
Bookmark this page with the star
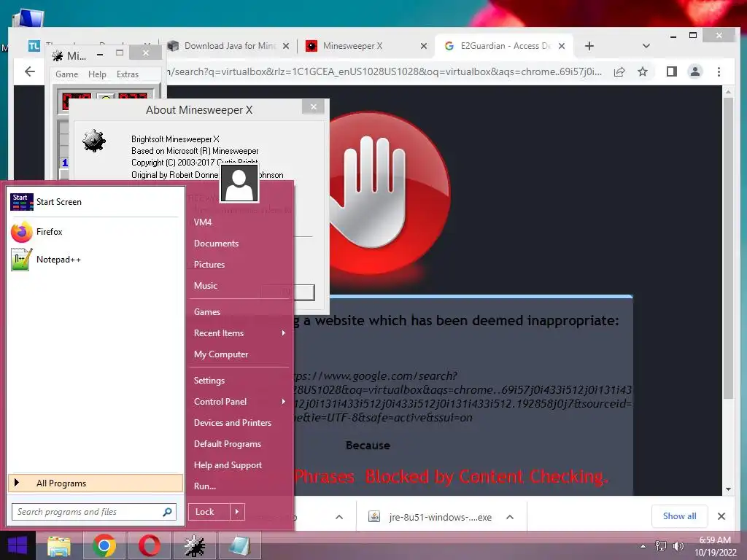click(x=643, y=72)
